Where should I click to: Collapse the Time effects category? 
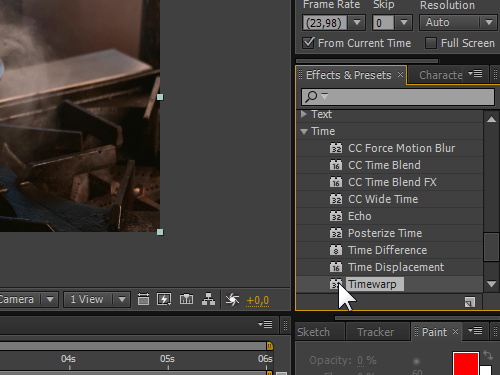coord(304,131)
